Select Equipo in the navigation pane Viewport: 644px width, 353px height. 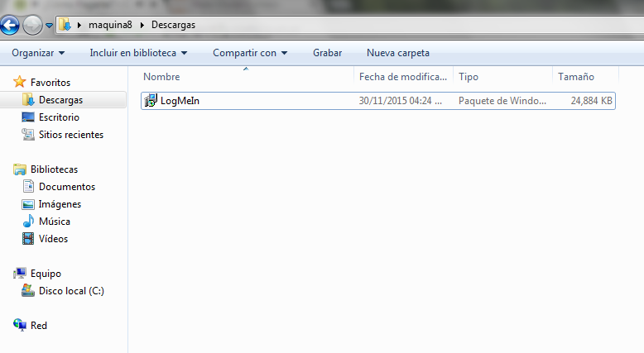46,274
